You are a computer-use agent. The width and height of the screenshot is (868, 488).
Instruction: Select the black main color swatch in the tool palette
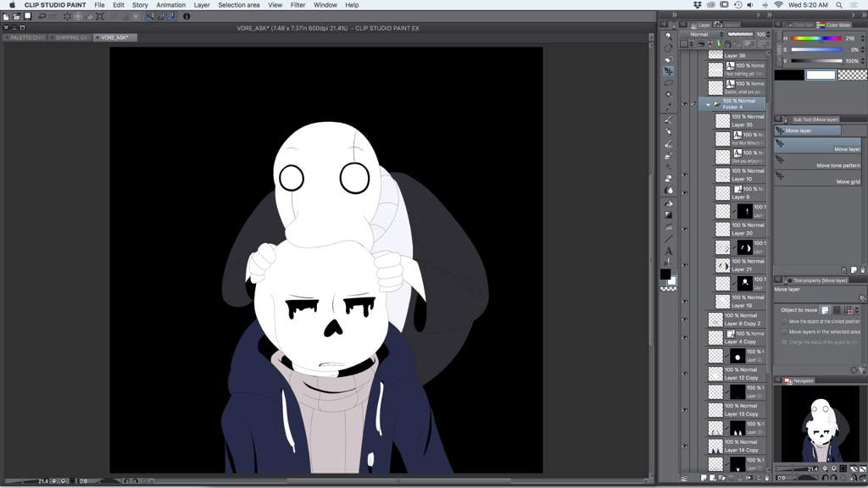point(665,274)
